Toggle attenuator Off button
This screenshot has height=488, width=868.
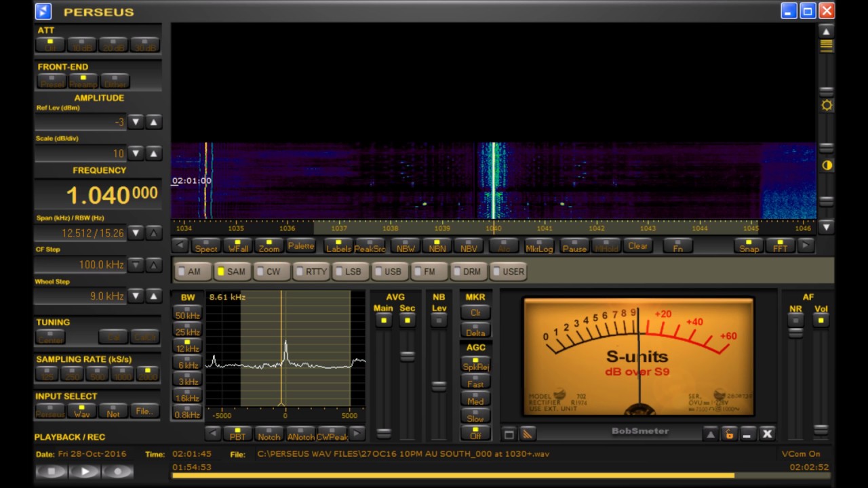(x=50, y=45)
